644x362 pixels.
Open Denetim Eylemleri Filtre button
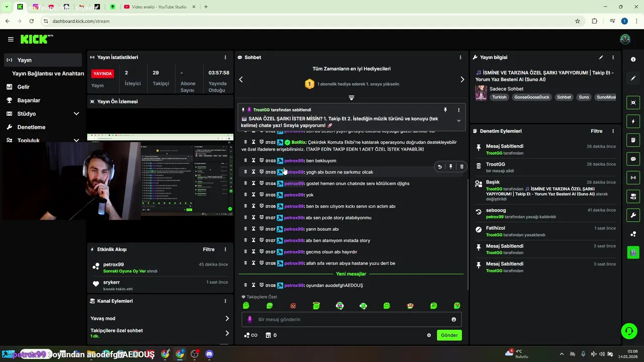click(x=597, y=131)
